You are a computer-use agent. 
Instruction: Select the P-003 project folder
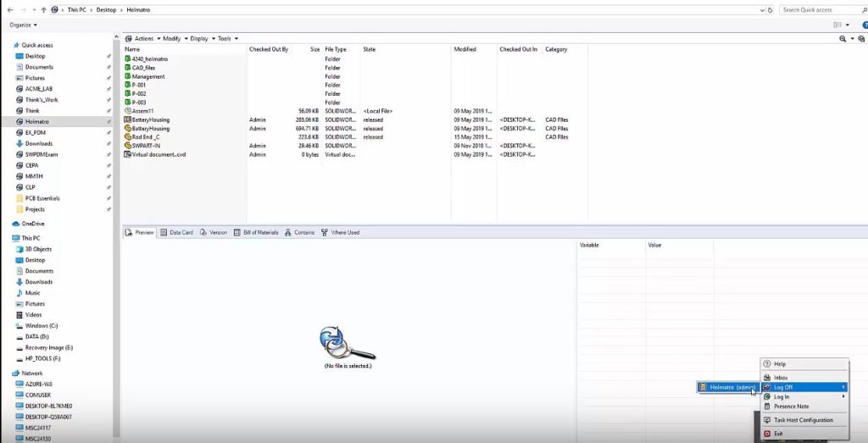pyautogui.click(x=136, y=102)
